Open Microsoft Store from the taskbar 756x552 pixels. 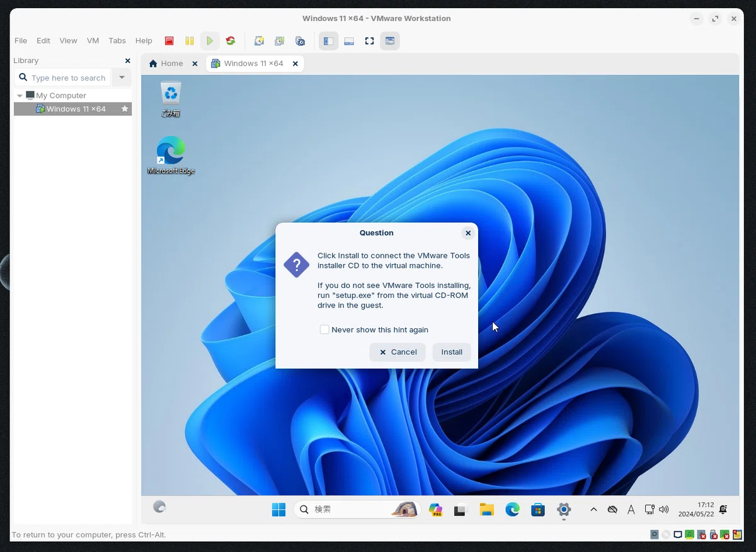(537, 510)
